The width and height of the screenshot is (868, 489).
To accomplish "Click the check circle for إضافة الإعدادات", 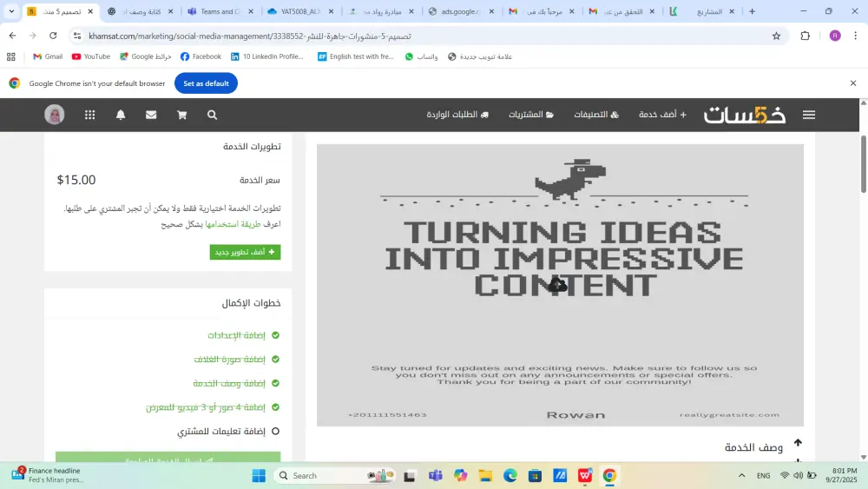I will [276, 335].
